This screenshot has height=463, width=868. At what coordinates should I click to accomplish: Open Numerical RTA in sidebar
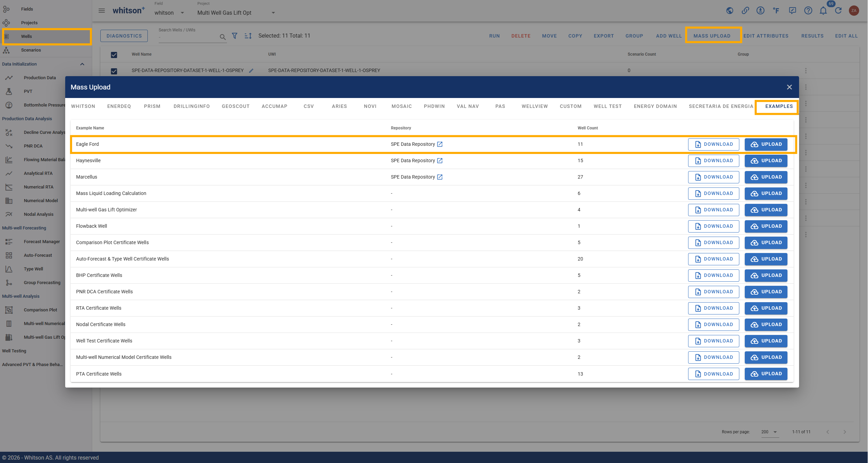pos(39,187)
